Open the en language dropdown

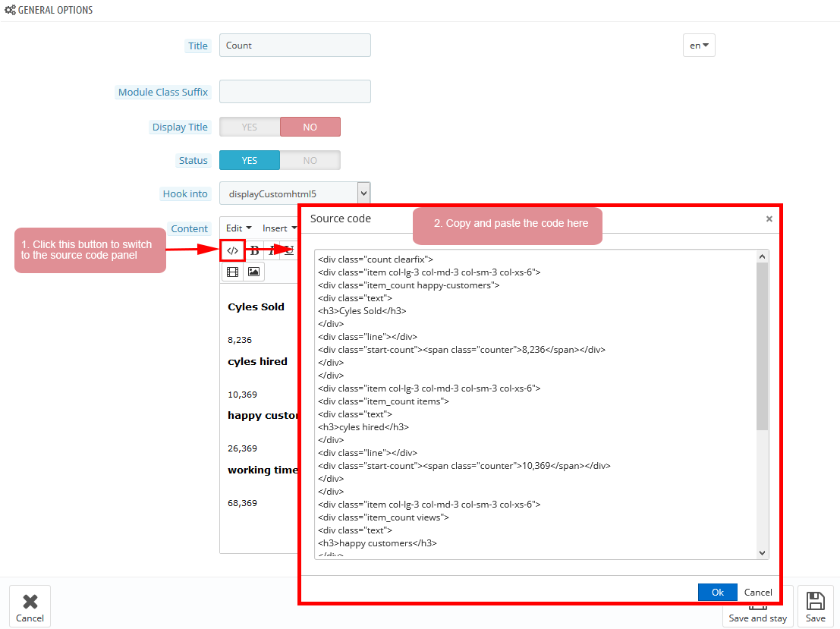[699, 46]
